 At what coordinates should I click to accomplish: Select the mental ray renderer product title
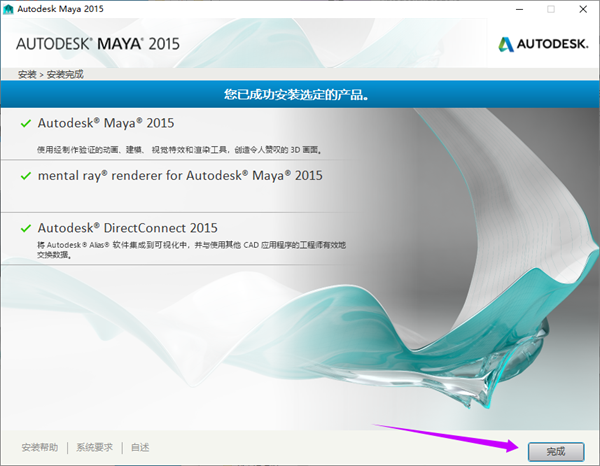180,175
